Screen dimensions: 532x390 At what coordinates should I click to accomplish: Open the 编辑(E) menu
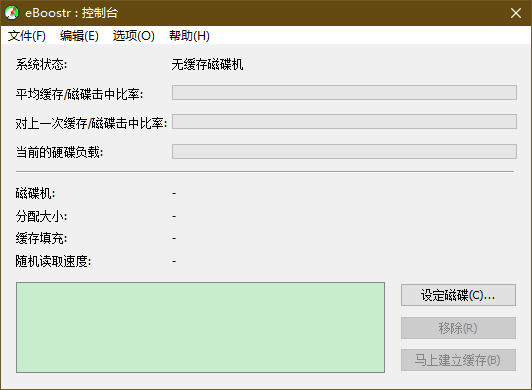[x=79, y=36]
